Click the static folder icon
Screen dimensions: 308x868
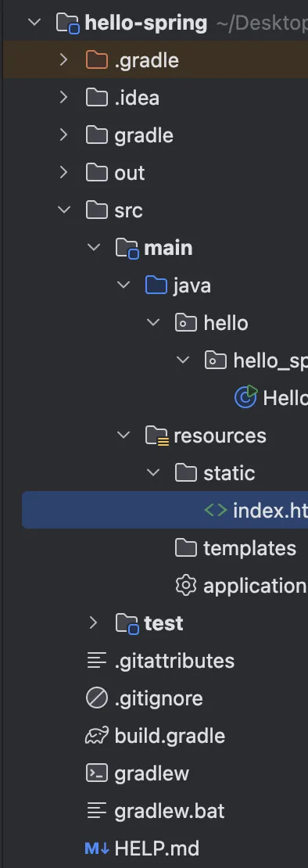coord(186,473)
